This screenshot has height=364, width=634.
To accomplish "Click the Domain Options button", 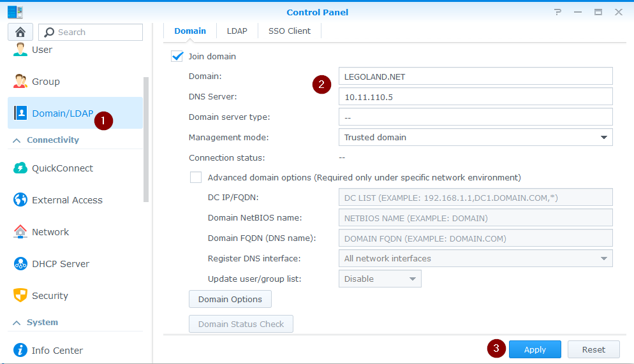I will [x=230, y=299].
